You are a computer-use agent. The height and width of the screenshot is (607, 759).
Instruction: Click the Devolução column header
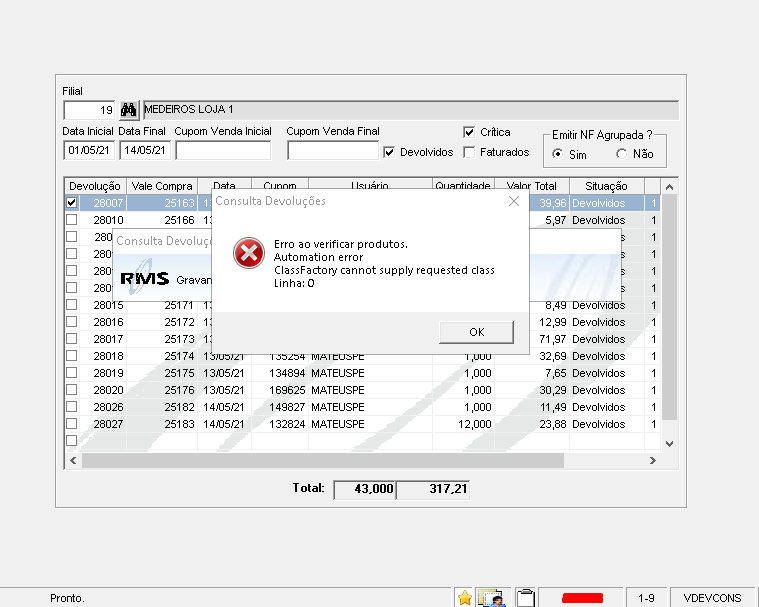pos(95,186)
